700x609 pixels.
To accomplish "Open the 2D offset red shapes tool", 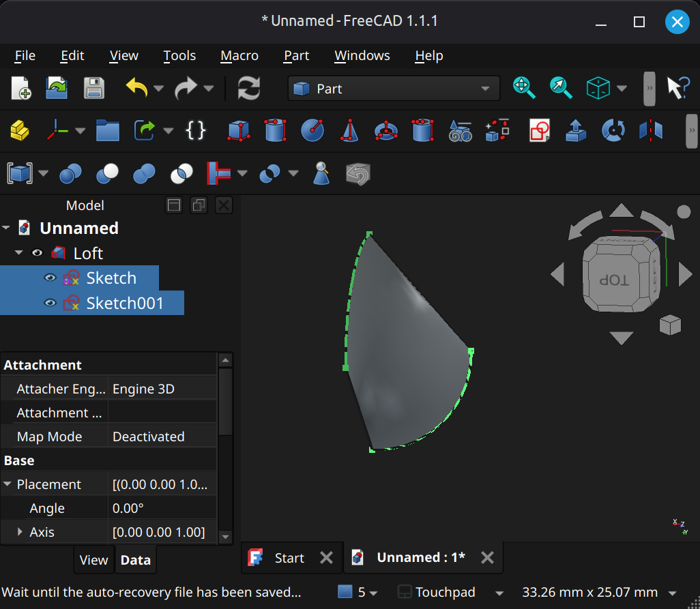I will [x=540, y=131].
